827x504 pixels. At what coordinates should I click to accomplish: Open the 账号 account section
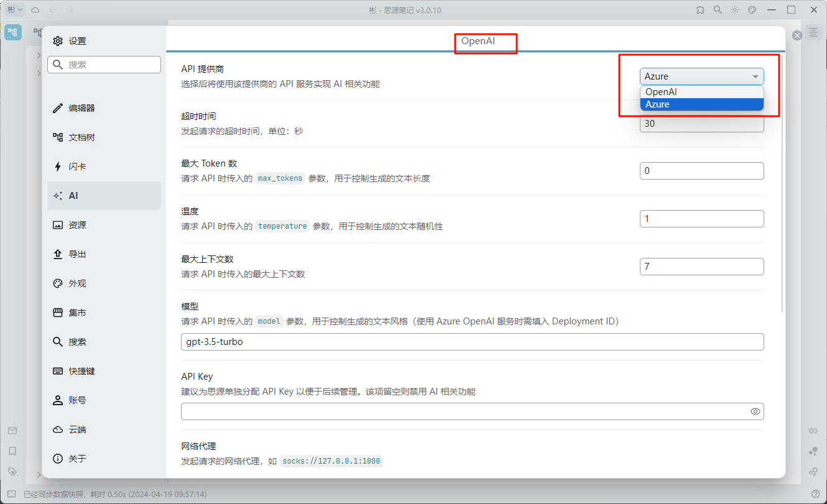point(104,400)
